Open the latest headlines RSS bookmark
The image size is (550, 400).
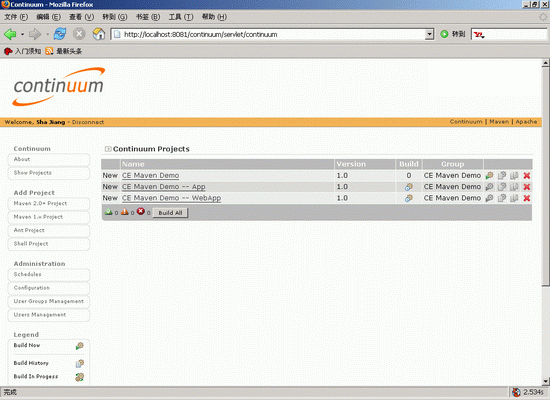pos(63,51)
